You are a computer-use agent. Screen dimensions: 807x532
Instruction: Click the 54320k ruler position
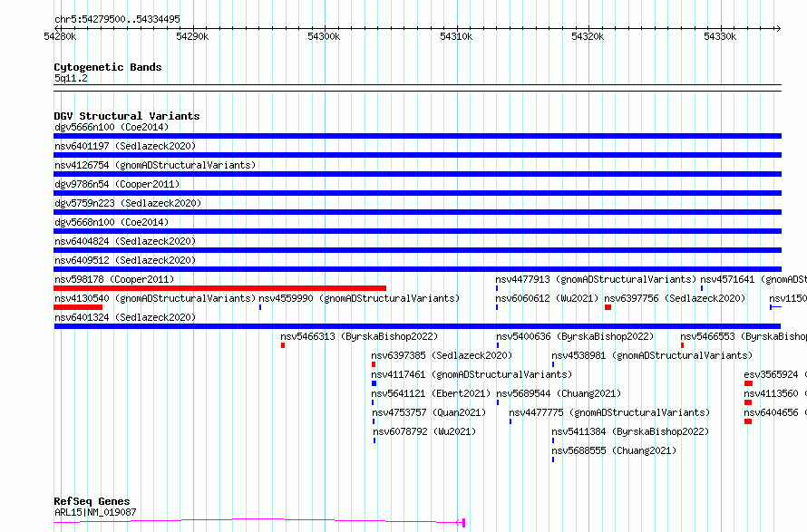588,36
